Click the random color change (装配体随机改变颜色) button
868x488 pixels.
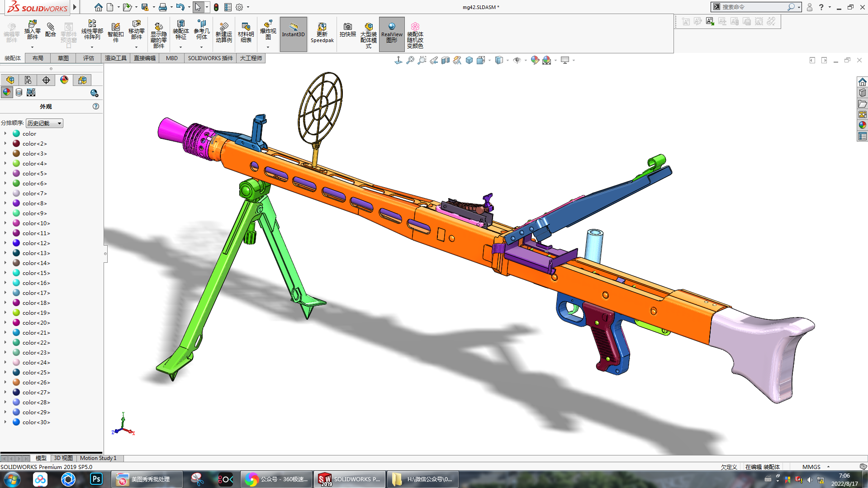tap(415, 34)
